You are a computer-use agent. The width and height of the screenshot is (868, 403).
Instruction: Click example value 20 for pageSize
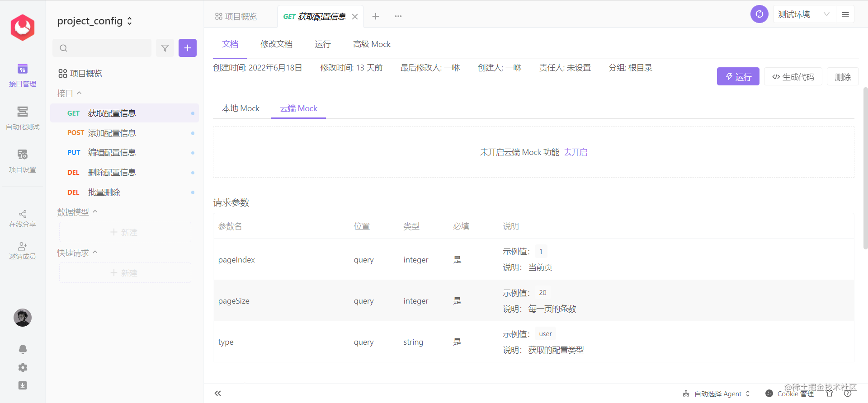point(542,293)
